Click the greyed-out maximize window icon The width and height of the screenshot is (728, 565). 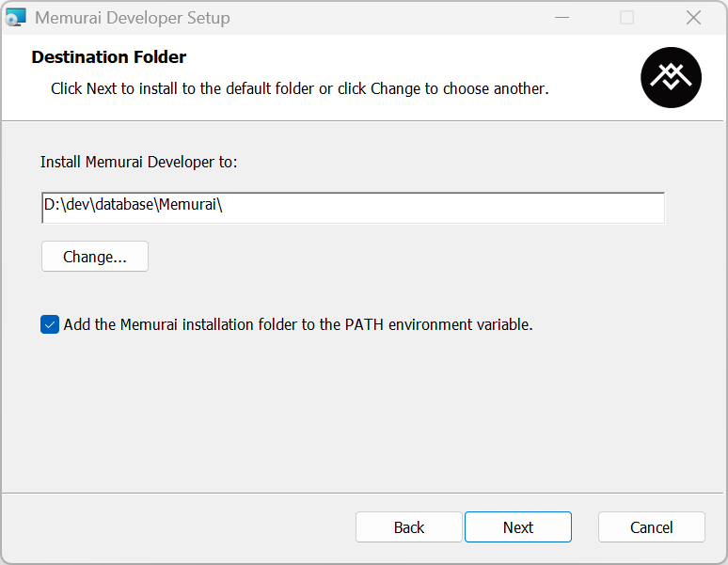626,18
